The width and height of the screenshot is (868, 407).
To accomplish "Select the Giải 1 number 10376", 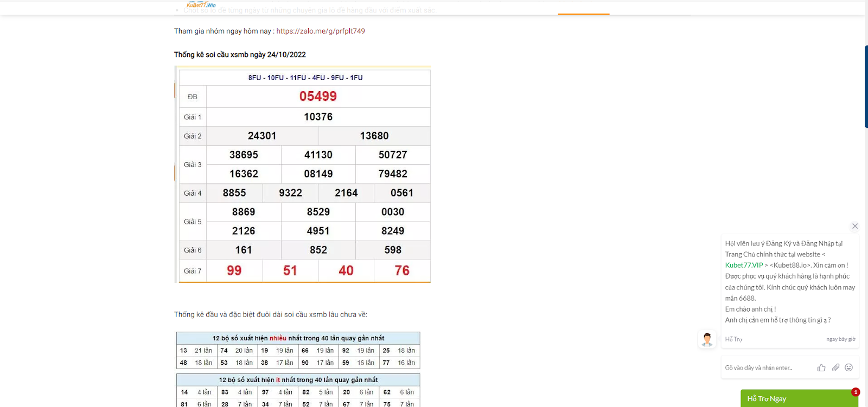I will [318, 117].
